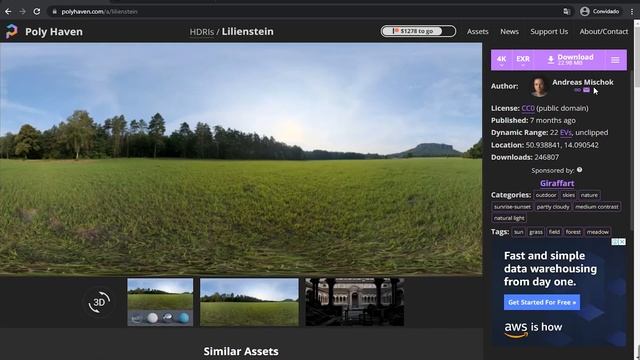Screen dimensions: 640x360
Task: Click the browser forward arrow
Action: pyautogui.click(x=22, y=11)
